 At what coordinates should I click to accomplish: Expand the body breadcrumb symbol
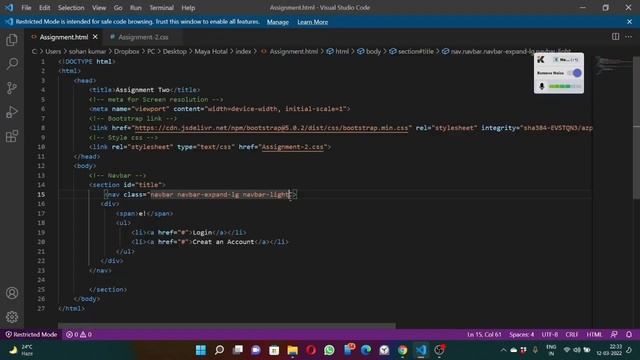(369, 51)
